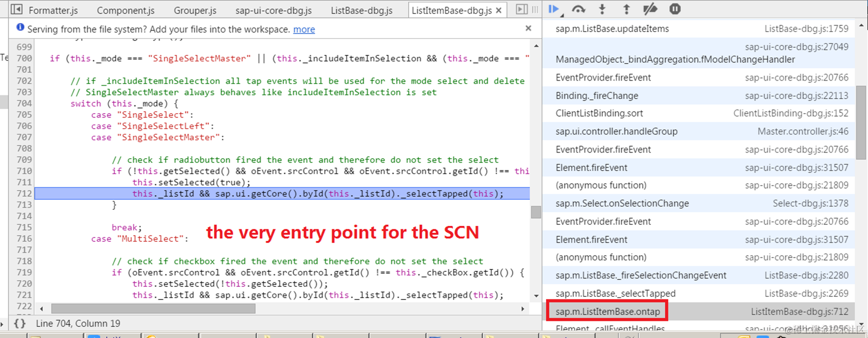
Task: Select ListBase-dbg.js:2269 source location
Action: coord(806,293)
